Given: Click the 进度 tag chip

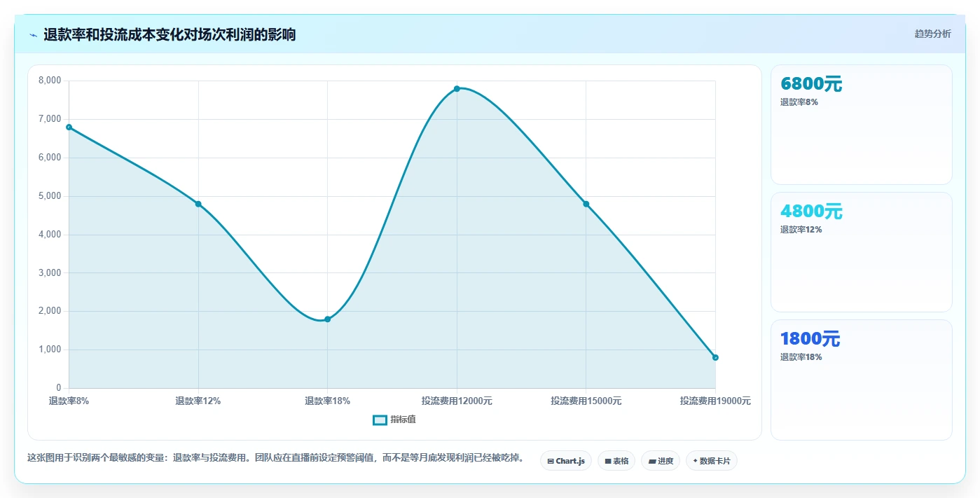Looking at the screenshot, I should 661,461.
